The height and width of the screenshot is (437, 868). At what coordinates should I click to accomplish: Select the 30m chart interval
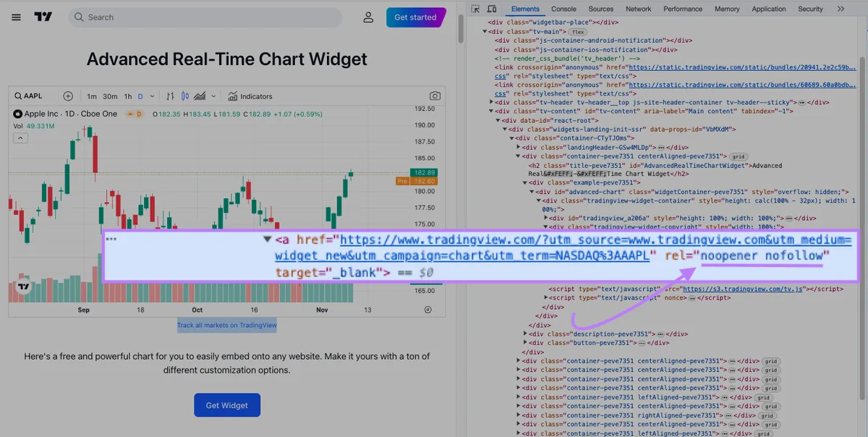pos(110,96)
